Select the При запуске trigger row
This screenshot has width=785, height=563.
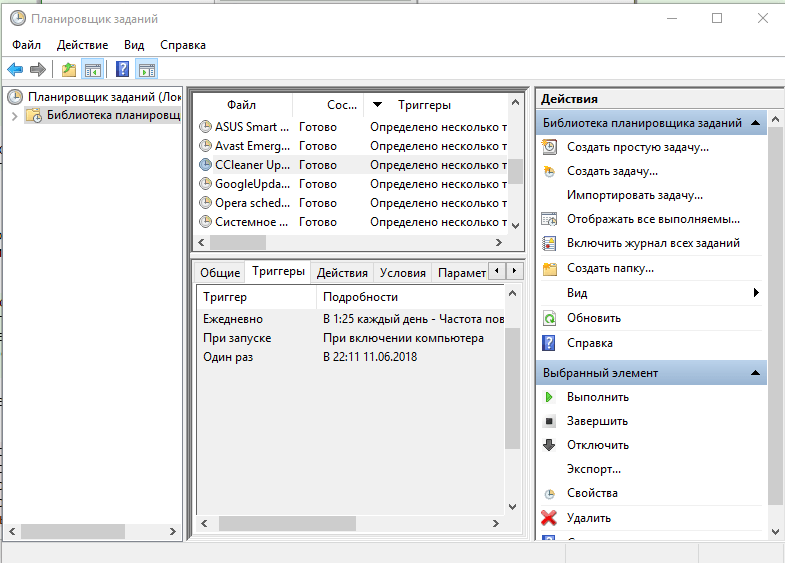350,338
